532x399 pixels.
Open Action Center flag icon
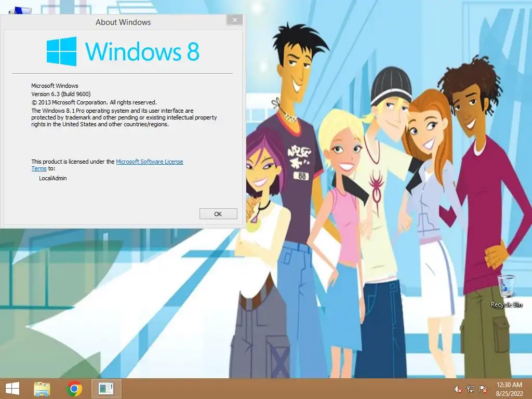tap(483, 390)
